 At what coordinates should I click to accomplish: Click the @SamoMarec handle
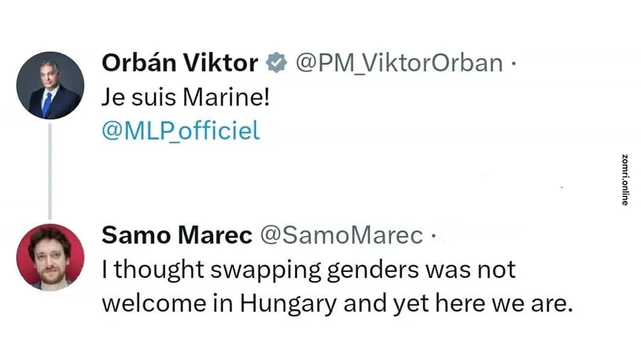tap(341, 235)
